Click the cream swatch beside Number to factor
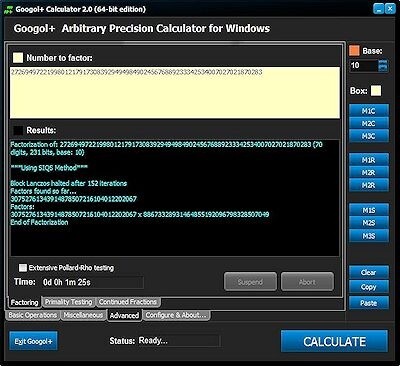The height and width of the screenshot is (366, 400). coord(18,58)
